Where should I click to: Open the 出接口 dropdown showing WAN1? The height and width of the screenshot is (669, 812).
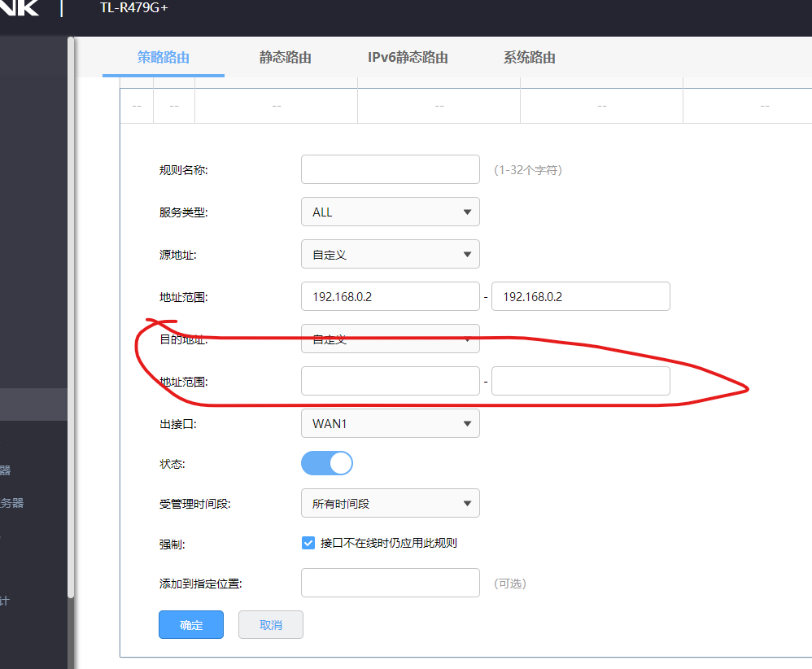(390, 423)
